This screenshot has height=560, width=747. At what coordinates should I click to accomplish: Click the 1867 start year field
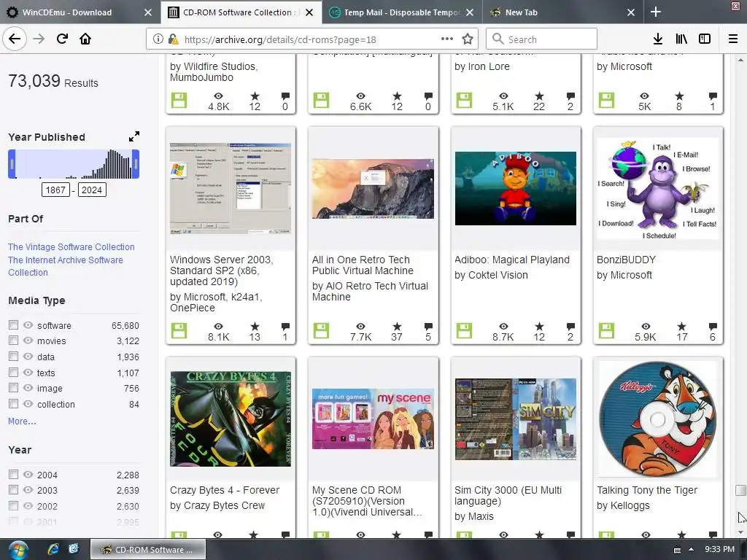(x=55, y=190)
